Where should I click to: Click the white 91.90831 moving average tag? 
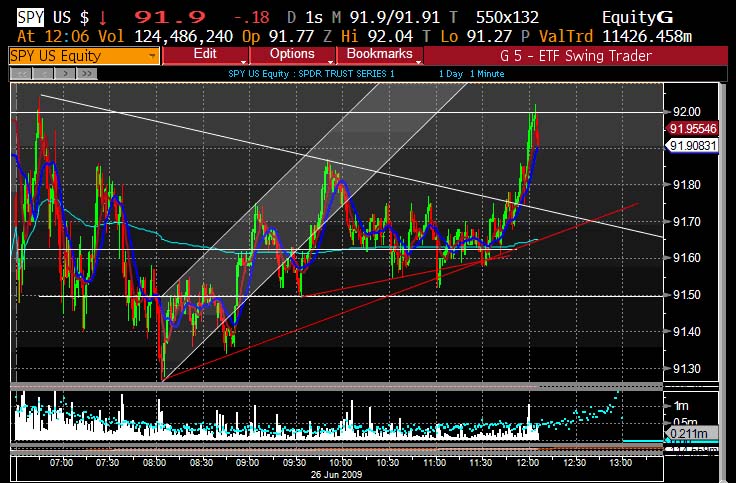(692, 146)
